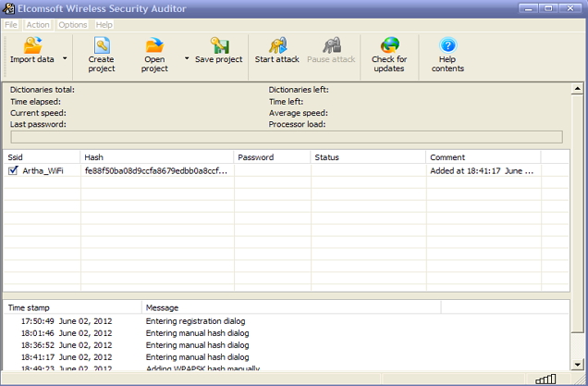
Task: Click the 'Processor load:' label
Action: click(x=297, y=124)
